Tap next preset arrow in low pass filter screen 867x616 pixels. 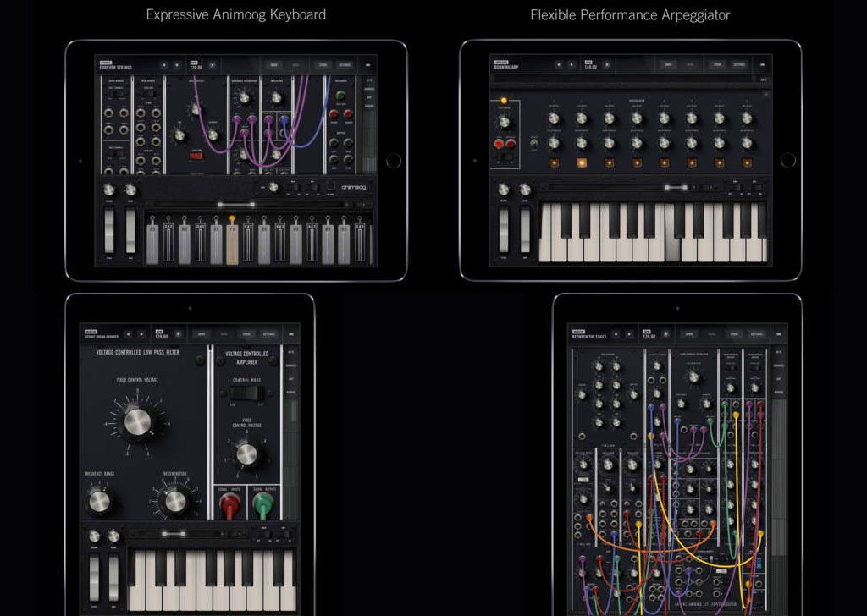141,334
